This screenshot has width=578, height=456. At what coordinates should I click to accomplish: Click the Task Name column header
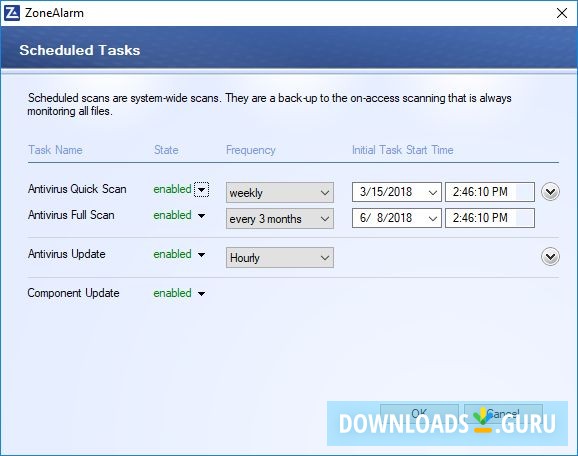[55, 150]
